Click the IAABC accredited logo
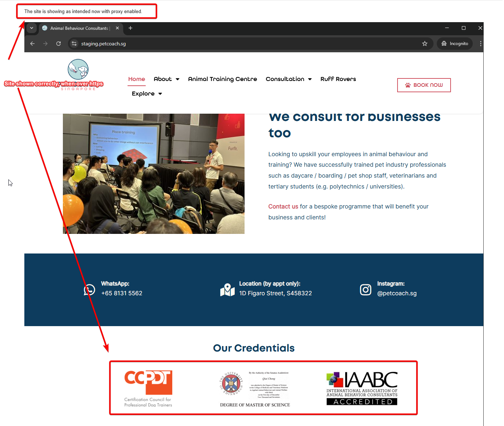The width and height of the screenshot is (504, 426). point(362,388)
